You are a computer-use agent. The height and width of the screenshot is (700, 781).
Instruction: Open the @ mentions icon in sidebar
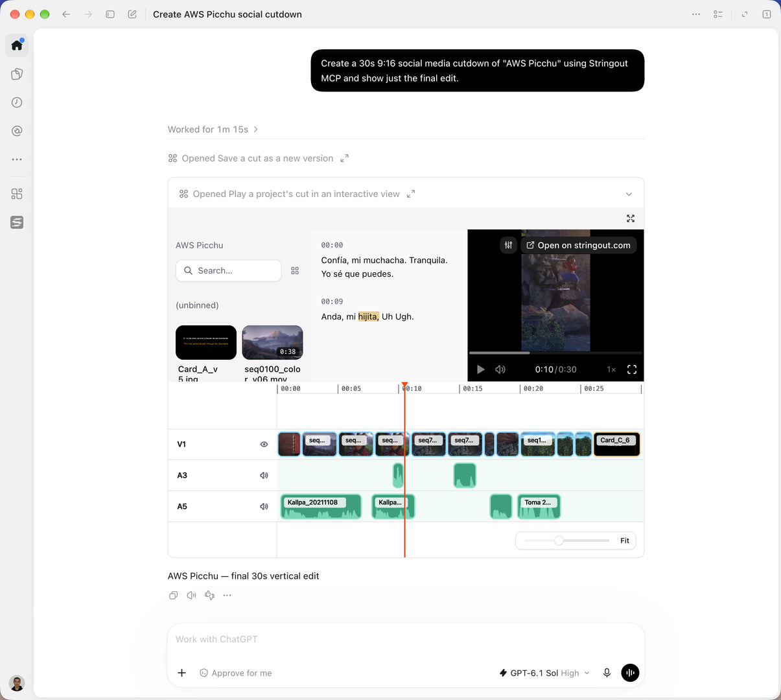(17, 131)
